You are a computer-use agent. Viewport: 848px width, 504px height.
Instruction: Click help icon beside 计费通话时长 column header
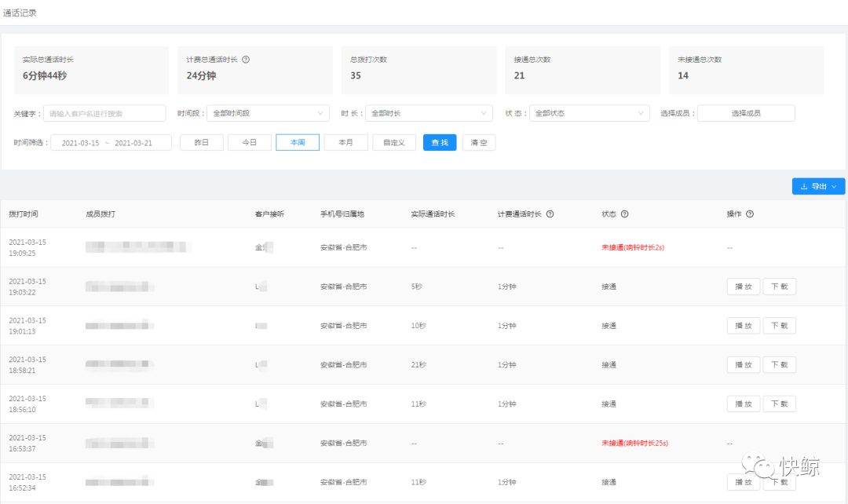tap(550, 214)
